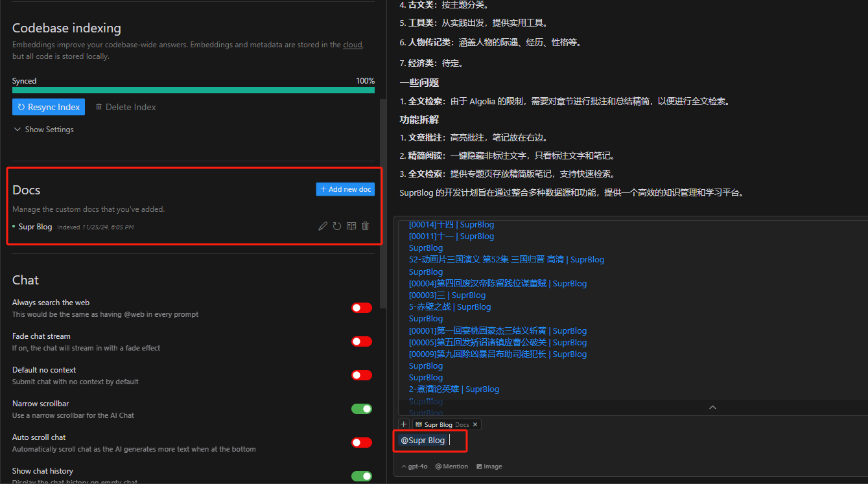Screen dimensions: 868x484
Task: Click the Resync Index button
Action: tap(49, 107)
